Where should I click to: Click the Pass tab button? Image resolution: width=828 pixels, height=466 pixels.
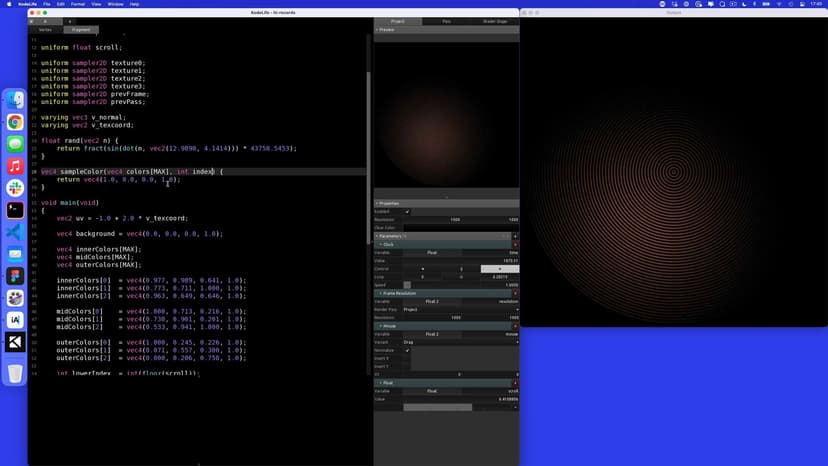(x=446, y=21)
